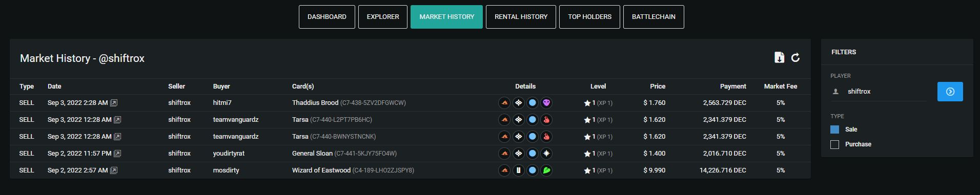Open buyer youdirtyrat profile link

pyautogui.click(x=229, y=154)
